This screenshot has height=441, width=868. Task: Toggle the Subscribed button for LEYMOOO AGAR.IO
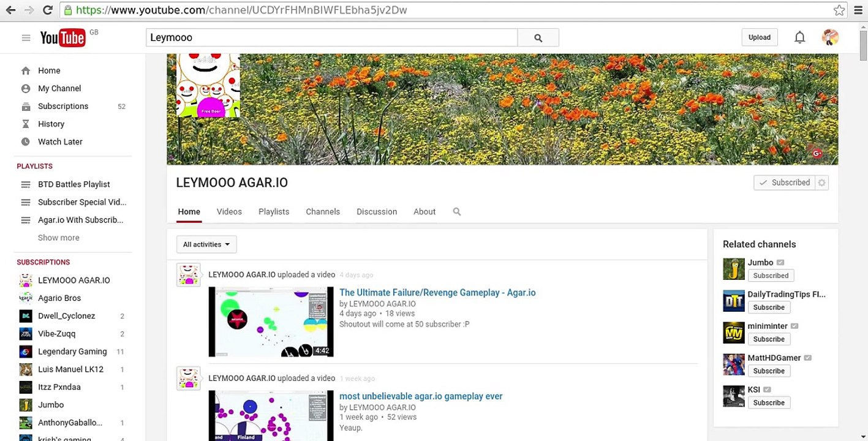[785, 183]
